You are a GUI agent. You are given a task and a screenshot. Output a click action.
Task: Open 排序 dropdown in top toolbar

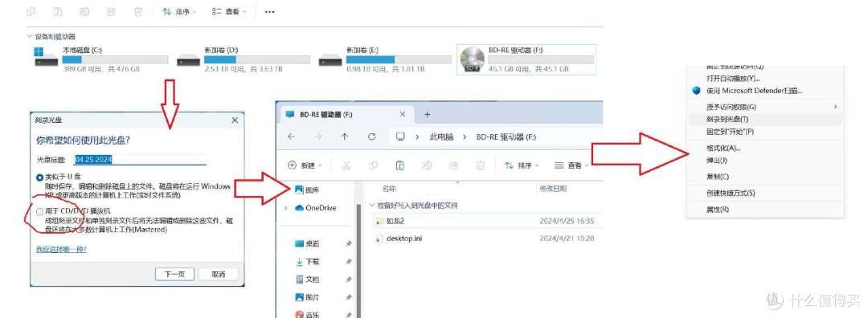point(179,11)
